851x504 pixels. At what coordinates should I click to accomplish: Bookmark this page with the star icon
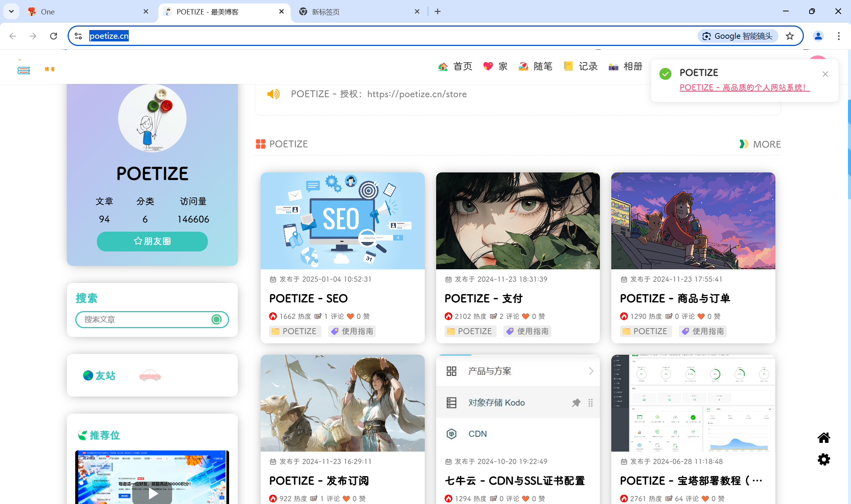point(790,36)
